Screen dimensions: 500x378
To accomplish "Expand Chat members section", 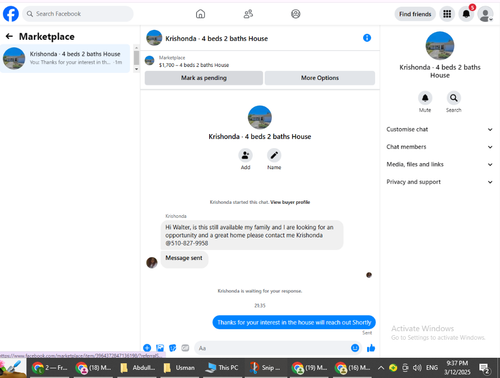I will point(439,147).
